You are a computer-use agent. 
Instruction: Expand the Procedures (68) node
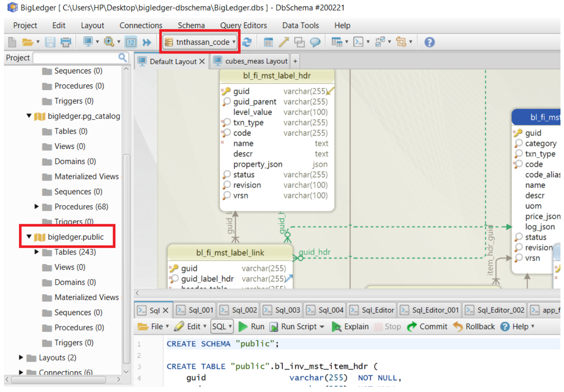pyautogui.click(x=37, y=207)
